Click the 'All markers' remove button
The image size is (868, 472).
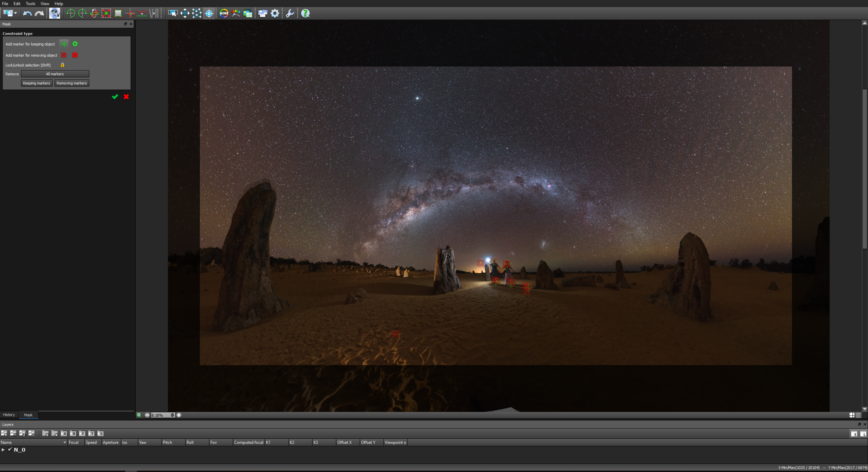[x=55, y=74]
